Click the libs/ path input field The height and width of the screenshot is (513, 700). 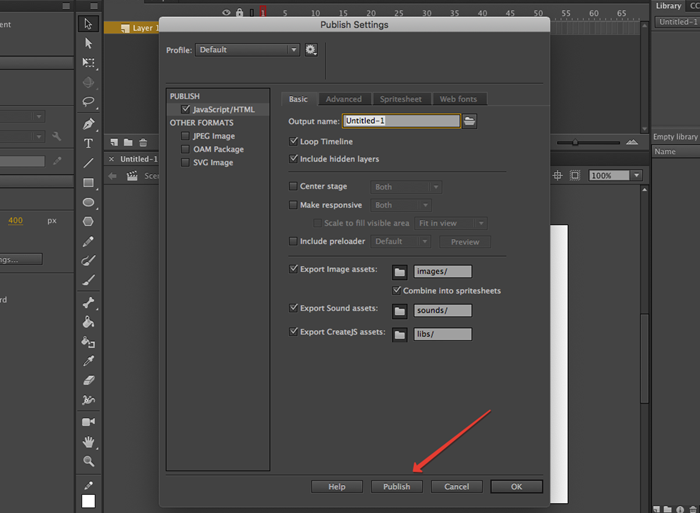click(442, 334)
